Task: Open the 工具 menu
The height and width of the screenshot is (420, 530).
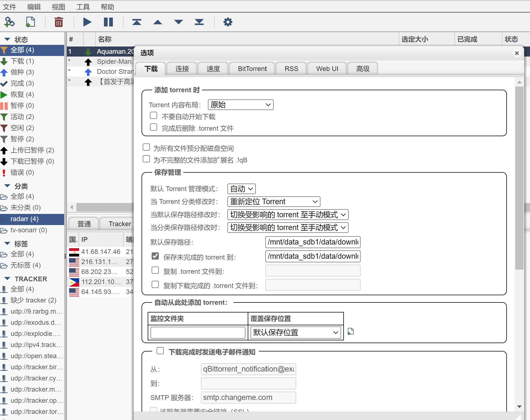Action: click(x=83, y=7)
